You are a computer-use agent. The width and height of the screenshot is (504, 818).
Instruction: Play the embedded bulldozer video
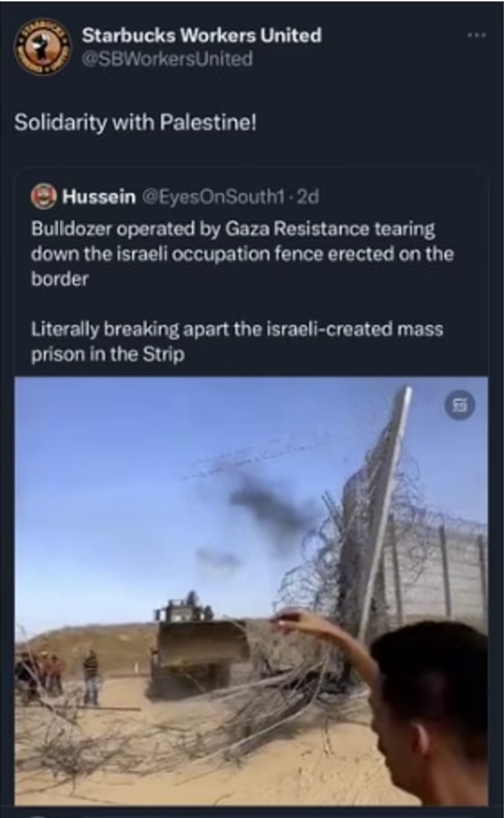[251, 591]
